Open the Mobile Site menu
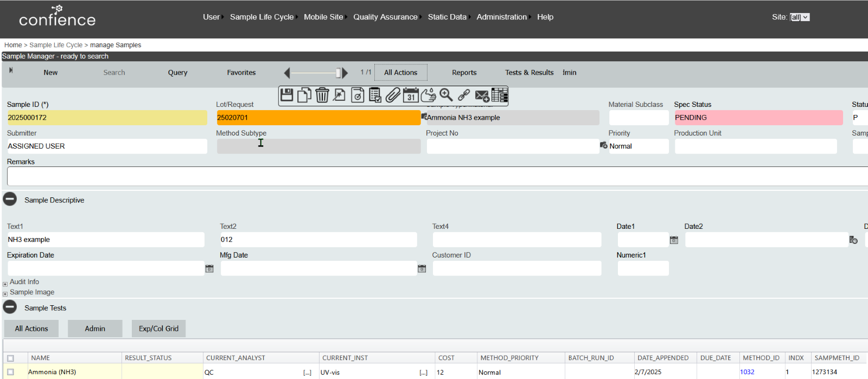The image size is (868, 379). tap(324, 17)
